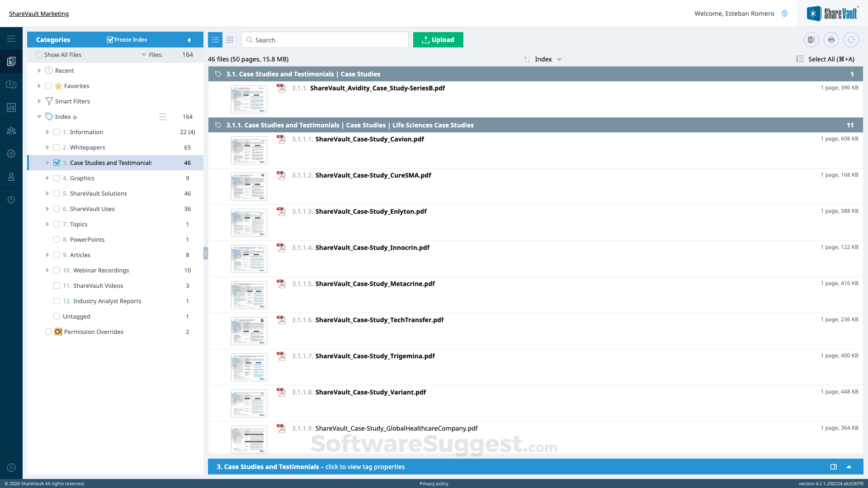The height and width of the screenshot is (488, 868).
Task: Open the Help menu in sidebar
Action: [x=11, y=199]
